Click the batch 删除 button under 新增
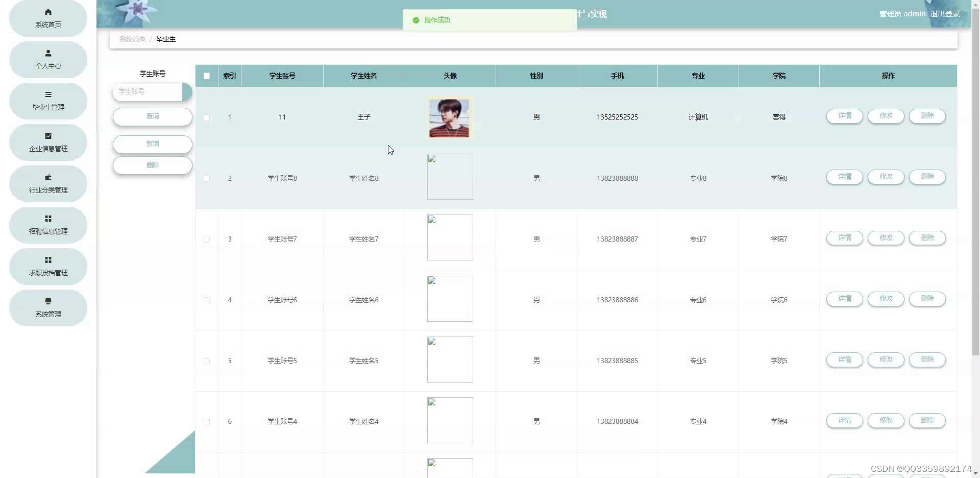The image size is (980, 478). (153, 165)
